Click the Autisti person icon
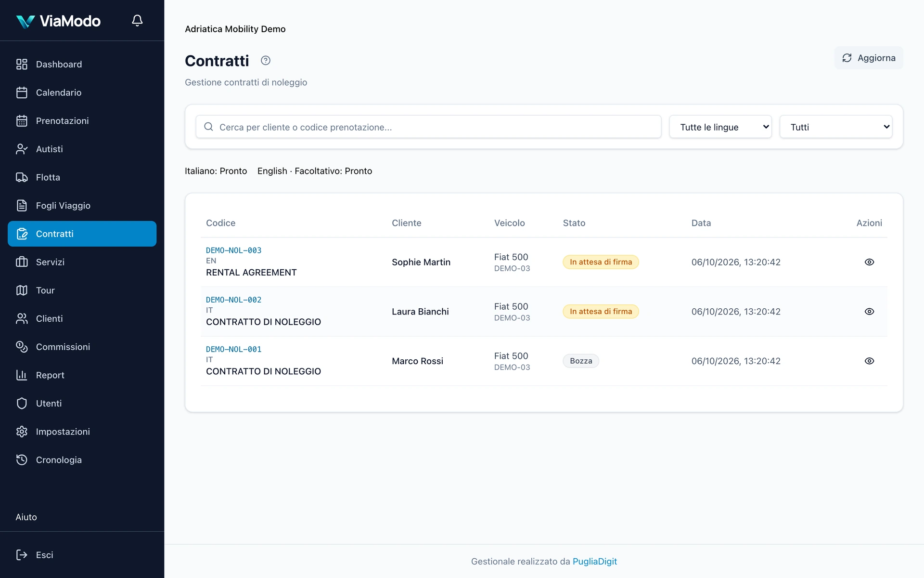Screen dimensions: 924x578 (22, 149)
